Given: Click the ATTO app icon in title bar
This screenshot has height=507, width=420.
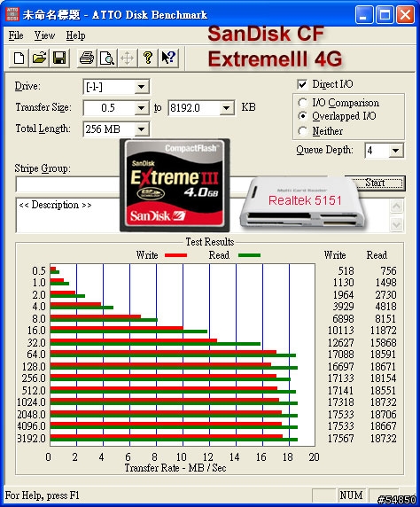Looking at the screenshot, I should pos(12,14).
